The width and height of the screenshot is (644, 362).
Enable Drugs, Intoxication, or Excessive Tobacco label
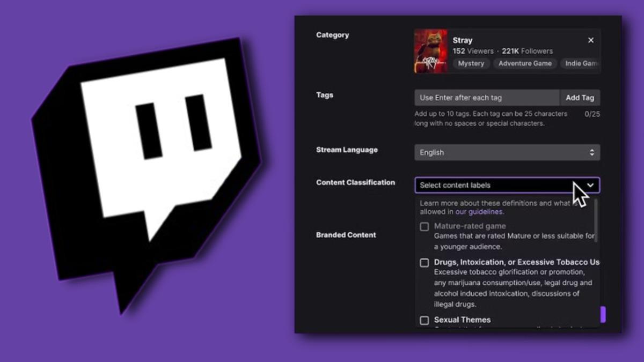pos(424,263)
